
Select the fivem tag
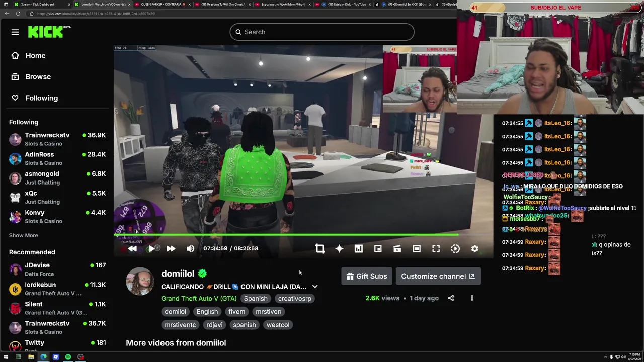[x=236, y=312]
